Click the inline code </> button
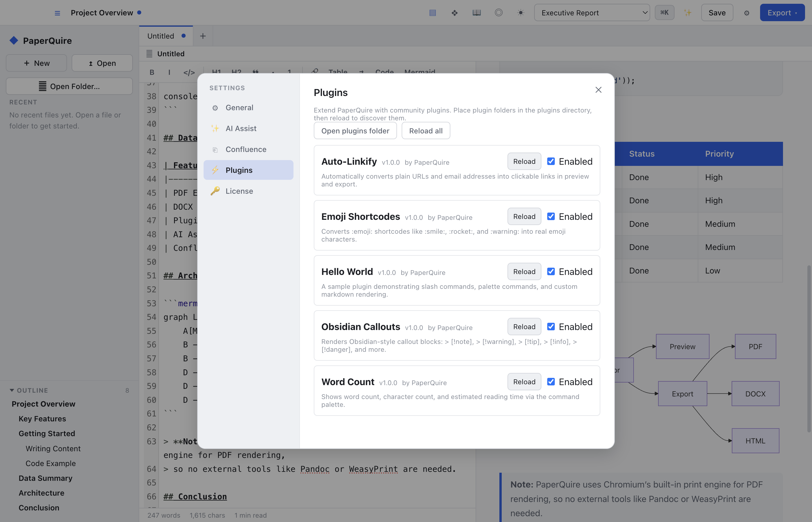The height and width of the screenshot is (522, 812). click(189, 72)
